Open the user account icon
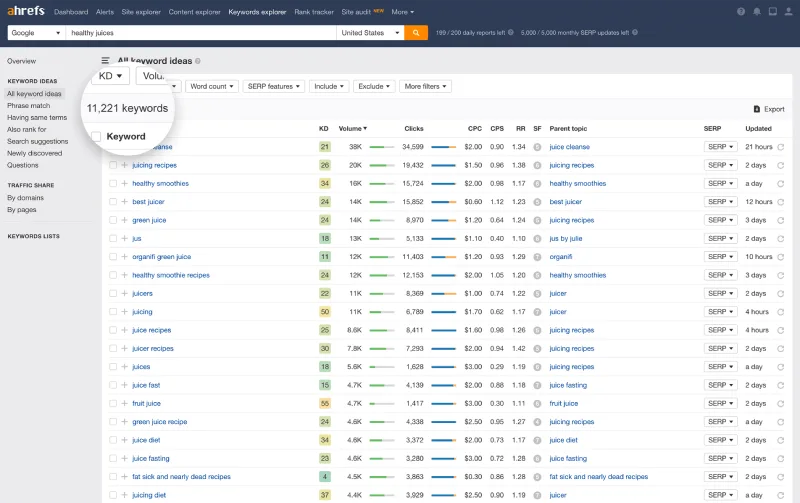800x503 pixels. pyautogui.click(x=787, y=12)
